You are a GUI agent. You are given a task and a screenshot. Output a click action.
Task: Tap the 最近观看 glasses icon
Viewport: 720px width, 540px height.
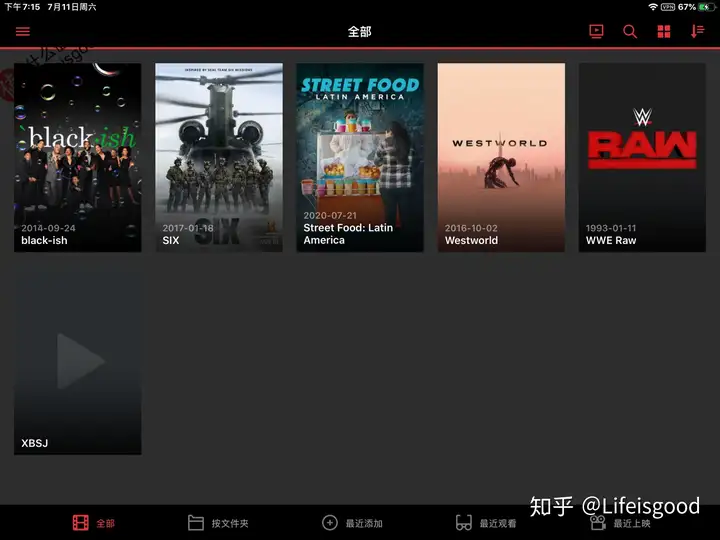tap(463, 523)
